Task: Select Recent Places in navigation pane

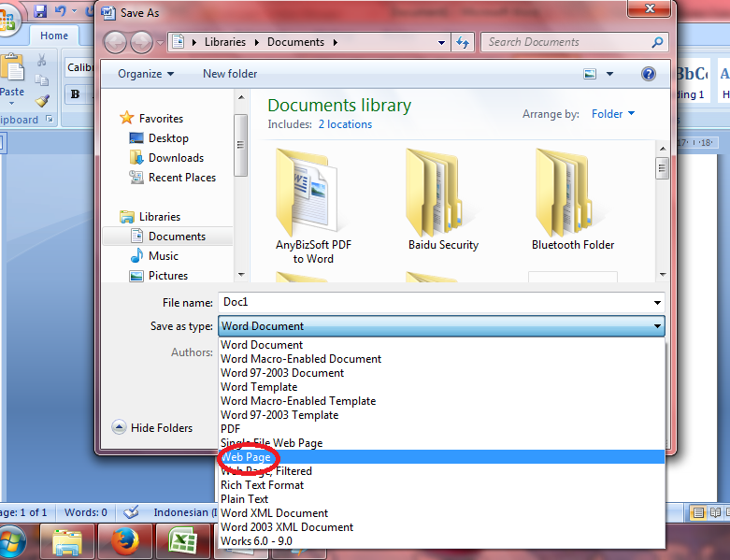Action: [173, 178]
